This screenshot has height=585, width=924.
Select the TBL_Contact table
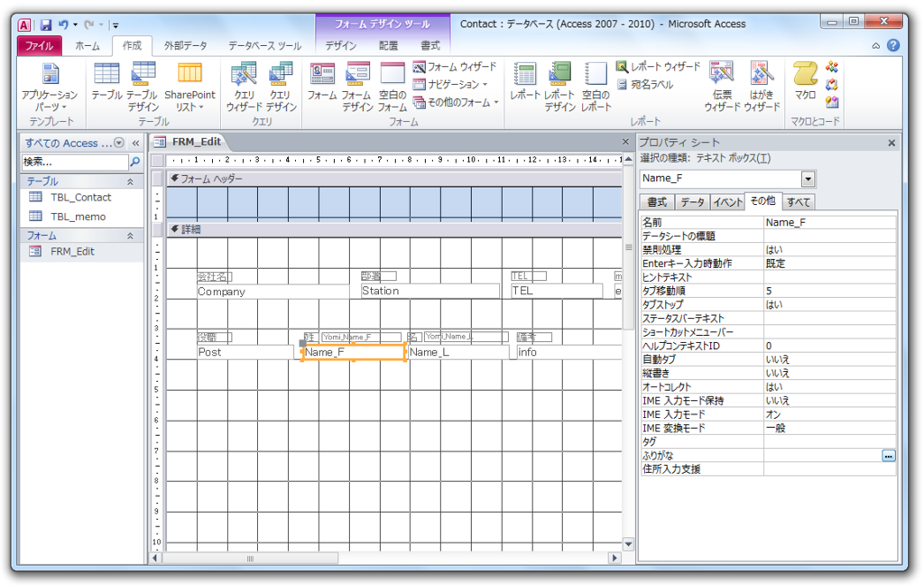81,198
